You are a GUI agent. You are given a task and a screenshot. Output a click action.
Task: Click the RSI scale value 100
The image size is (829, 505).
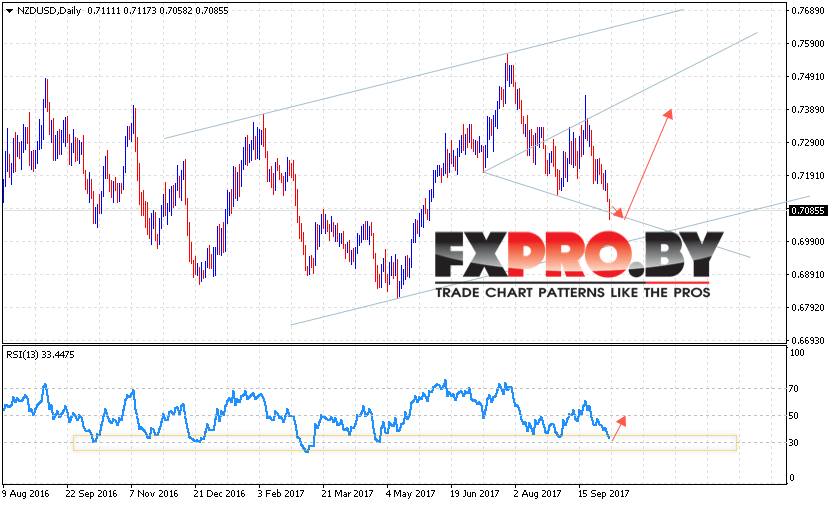(x=796, y=353)
